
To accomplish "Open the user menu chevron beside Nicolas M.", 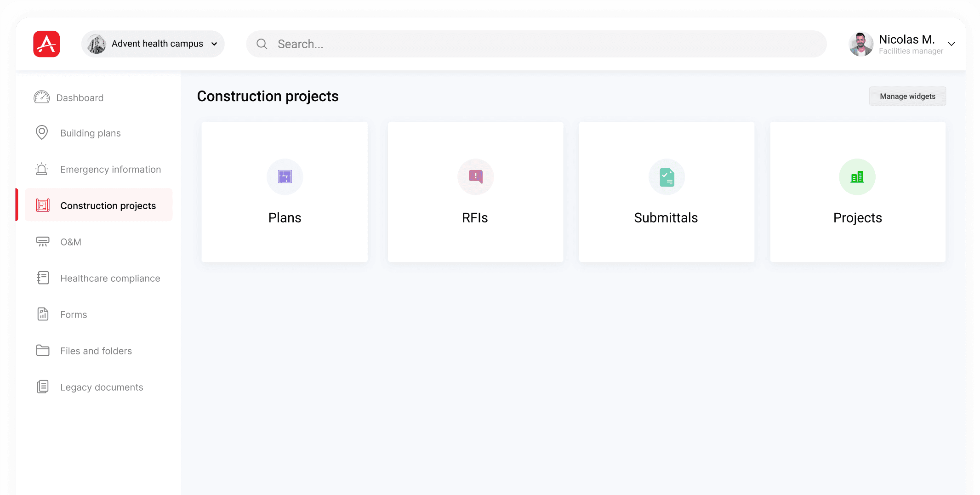I will (952, 44).
